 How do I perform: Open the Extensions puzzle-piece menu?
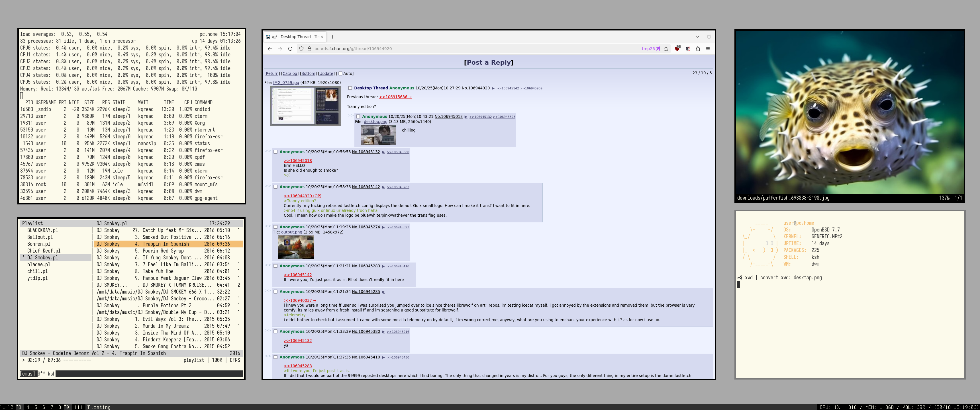point(697,48)
